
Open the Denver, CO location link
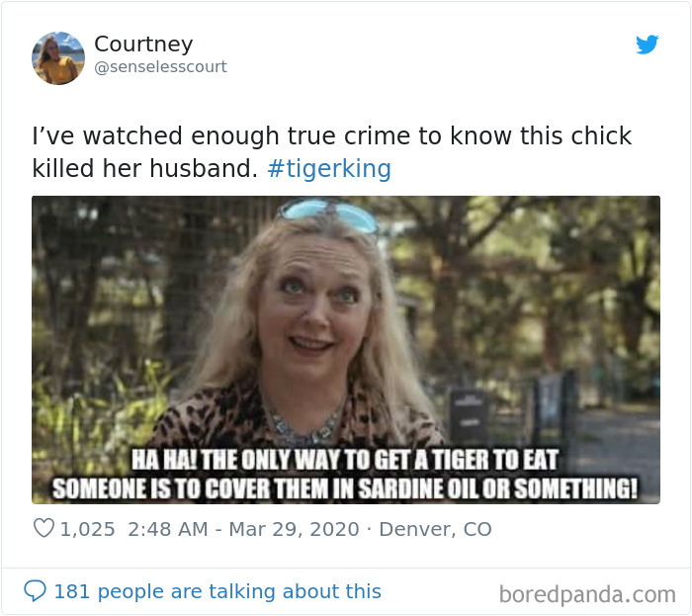point(435,529)
